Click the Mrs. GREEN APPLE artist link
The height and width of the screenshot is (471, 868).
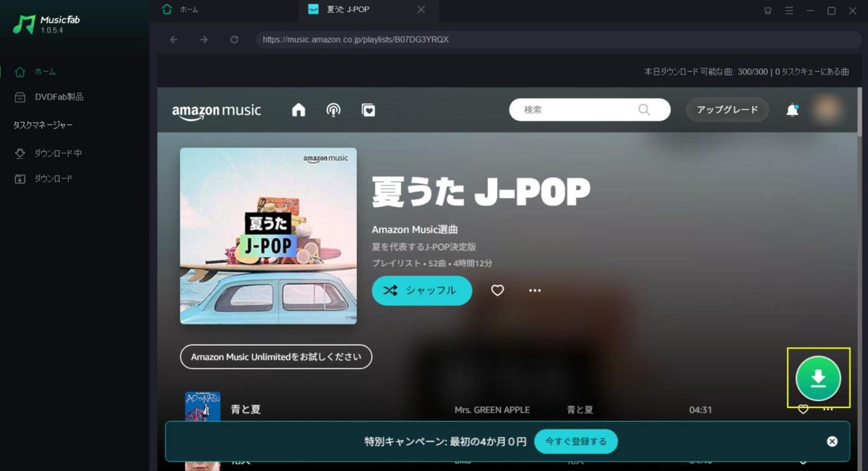[x=492, y=410]
